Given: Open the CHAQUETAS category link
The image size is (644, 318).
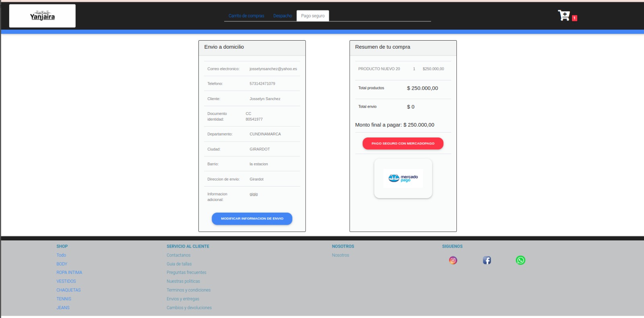Looking at the screenshot, I should [68, 290].
